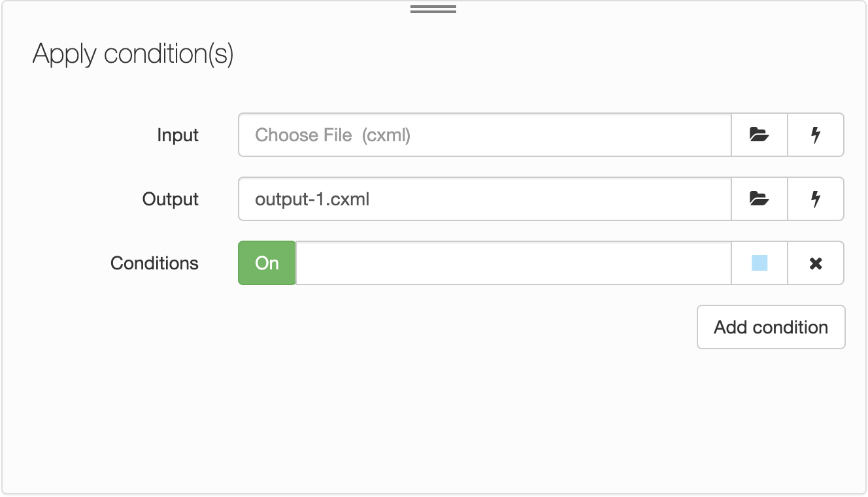Click the lightning bolt beside Output field
The image size is (868, 497).
point(816,199)
